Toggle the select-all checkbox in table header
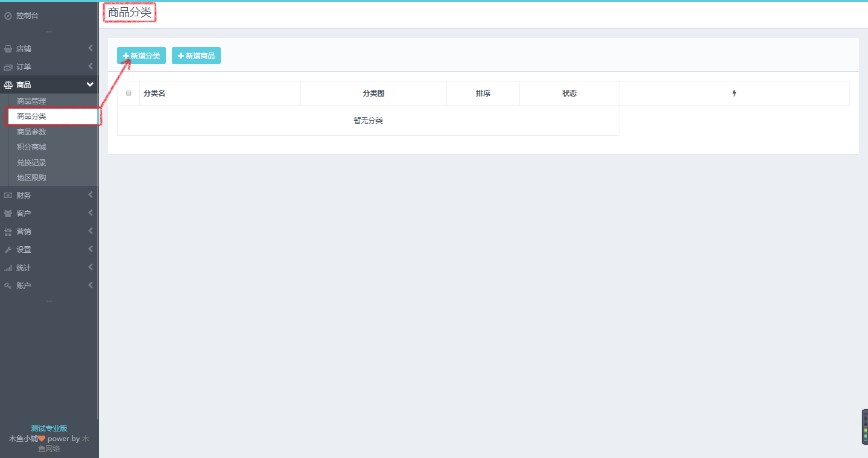The width and height of the screenshot is (868, 458). click(128, 94)
